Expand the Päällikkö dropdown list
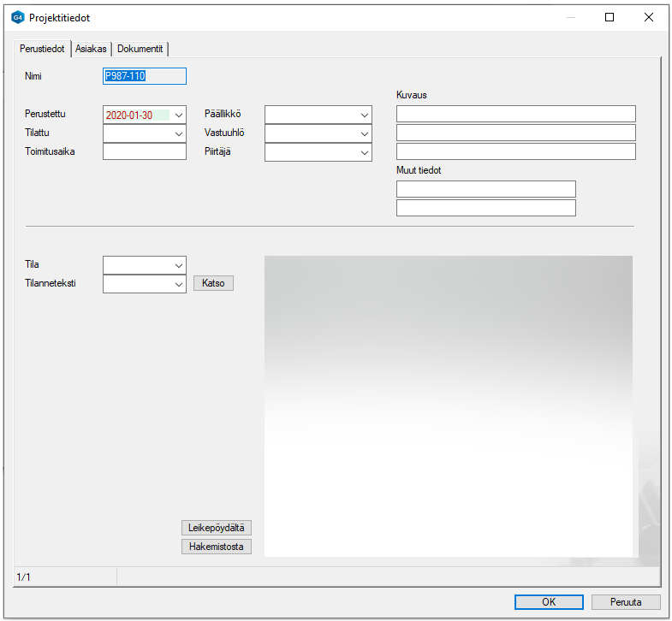672x621 pixels. point(364,115)
